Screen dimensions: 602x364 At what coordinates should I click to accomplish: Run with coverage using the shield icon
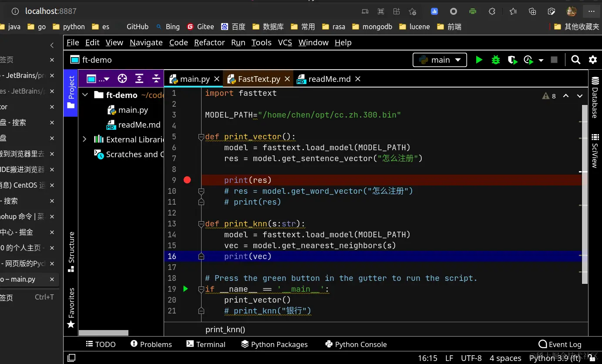click(512, 60)
